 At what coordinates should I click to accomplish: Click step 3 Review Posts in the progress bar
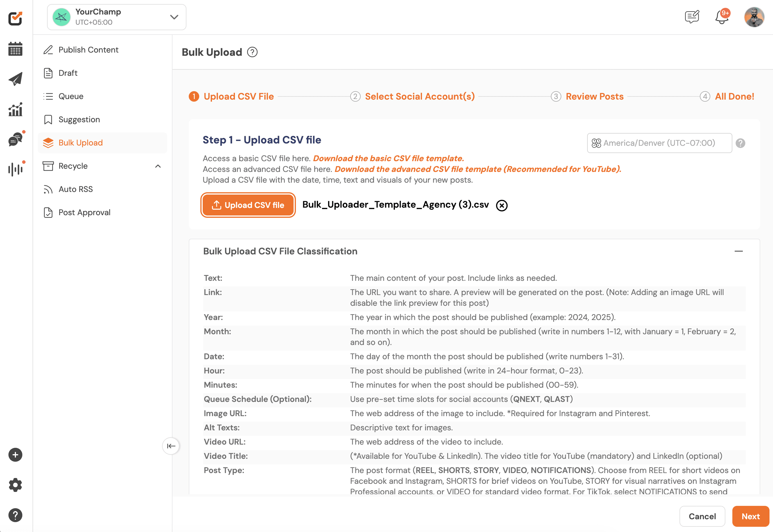(594, 96)
